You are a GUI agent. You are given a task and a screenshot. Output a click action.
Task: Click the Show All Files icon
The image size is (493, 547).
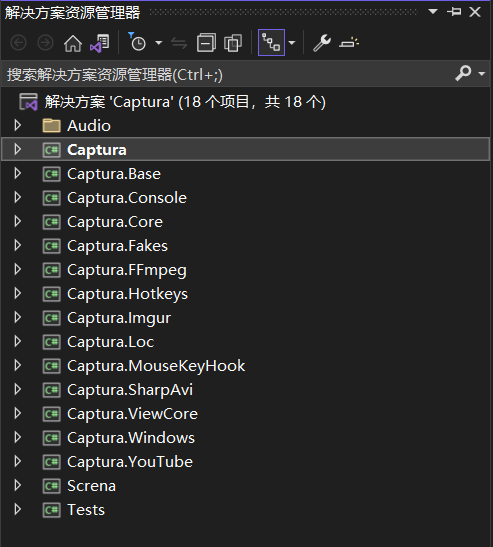[x=233, y=43]
